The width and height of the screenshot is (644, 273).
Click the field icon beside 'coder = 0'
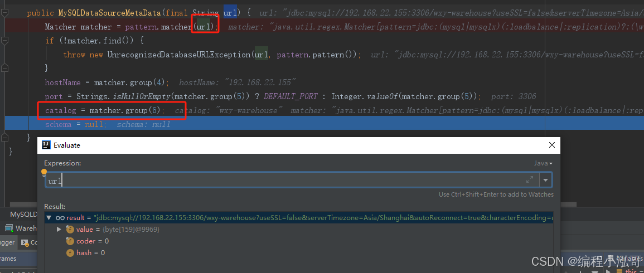pyautogui.click(x=70, y=241)
